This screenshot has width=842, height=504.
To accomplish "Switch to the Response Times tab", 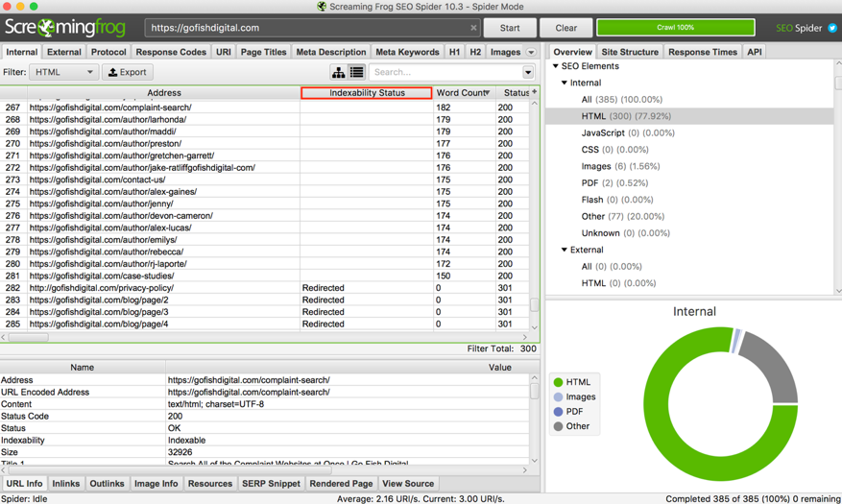I will click(x=703, y=52).
